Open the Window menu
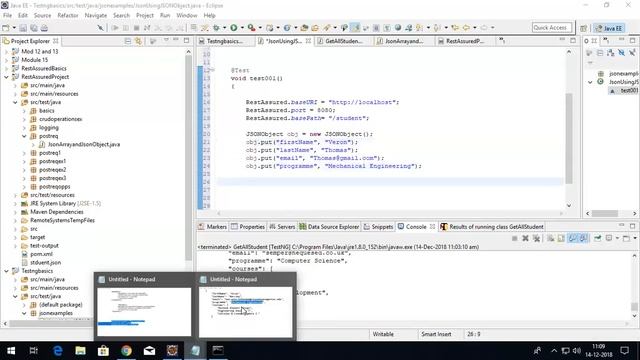Viewport: 640px width, 360px height. click(187, 16)
